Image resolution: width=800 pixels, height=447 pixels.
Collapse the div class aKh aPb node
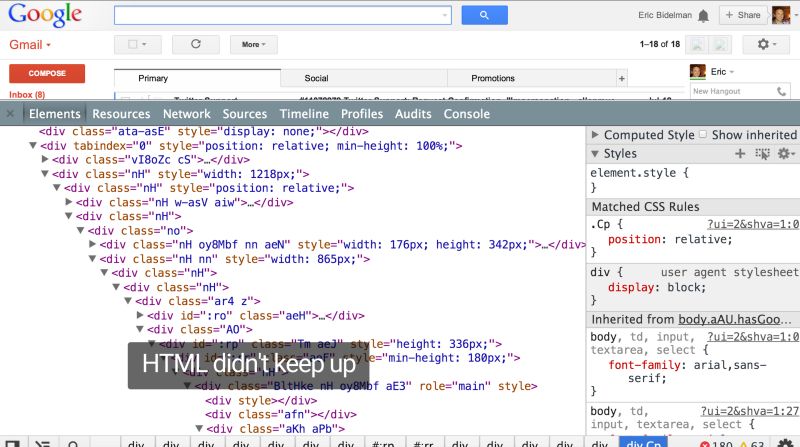(199, 429)
